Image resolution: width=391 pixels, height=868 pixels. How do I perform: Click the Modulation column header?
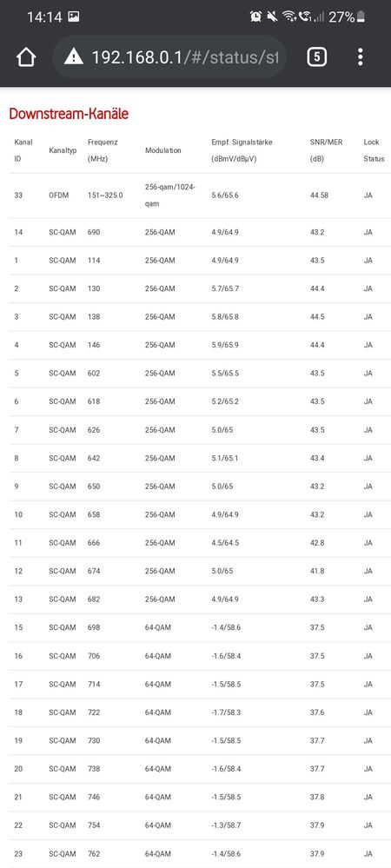(x=163, y=150)
